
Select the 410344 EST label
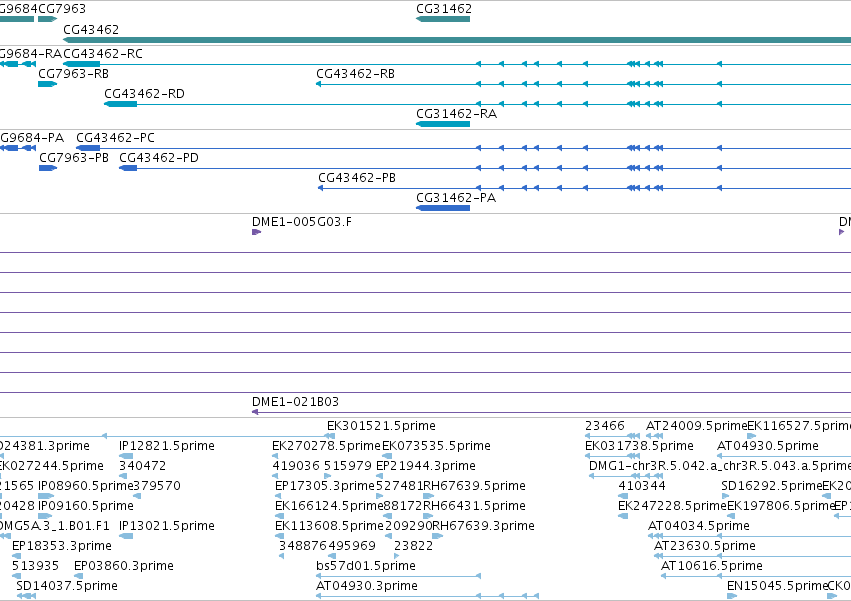point(642,486)
